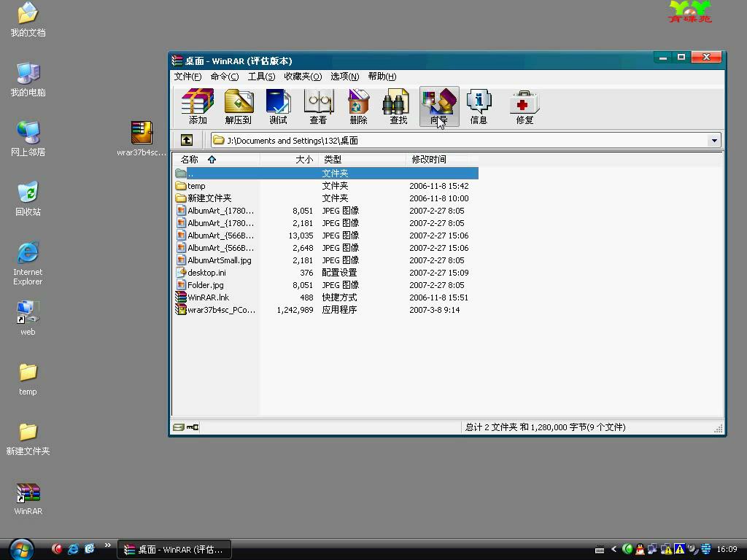Image resolution: width=747 pixels, height=560 pixels.
Task: Select Network Neighborhood (网上邻居) desktop icon
Action: coord(28,139)
